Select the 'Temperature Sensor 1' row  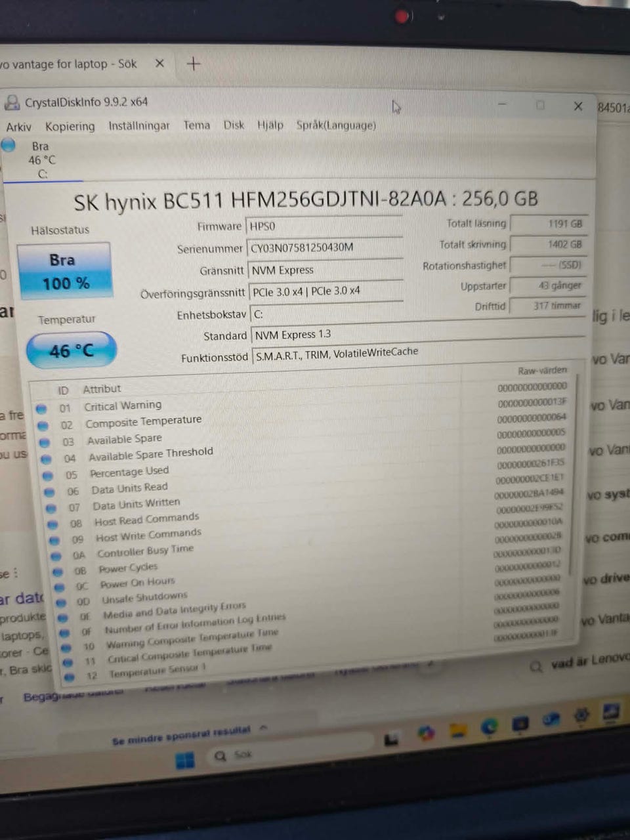157,670
